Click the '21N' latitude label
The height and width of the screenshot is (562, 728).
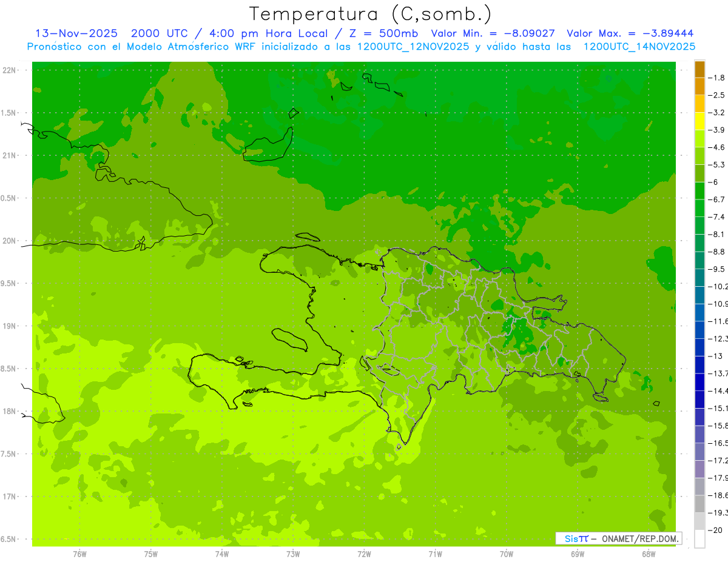(9, 156)
